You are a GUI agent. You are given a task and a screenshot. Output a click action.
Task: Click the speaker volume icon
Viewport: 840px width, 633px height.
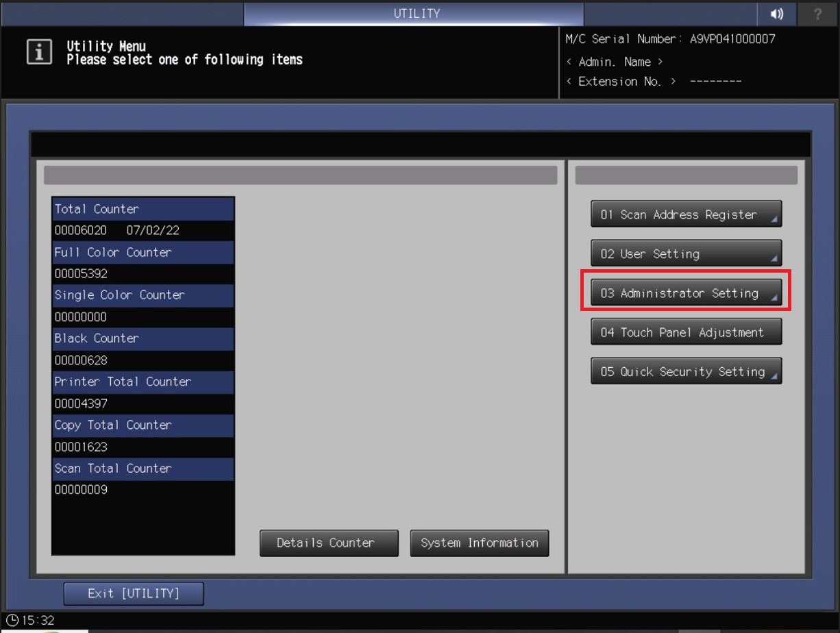tap(776, 14)
